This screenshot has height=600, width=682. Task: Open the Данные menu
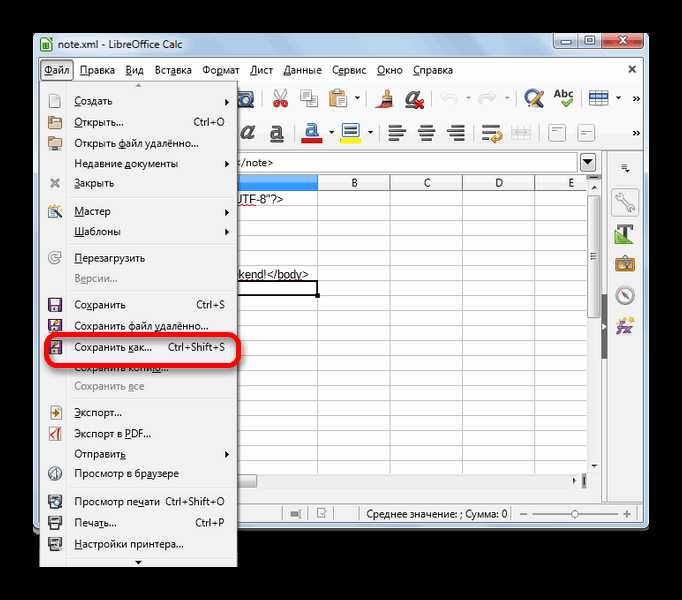click(302, 70)
